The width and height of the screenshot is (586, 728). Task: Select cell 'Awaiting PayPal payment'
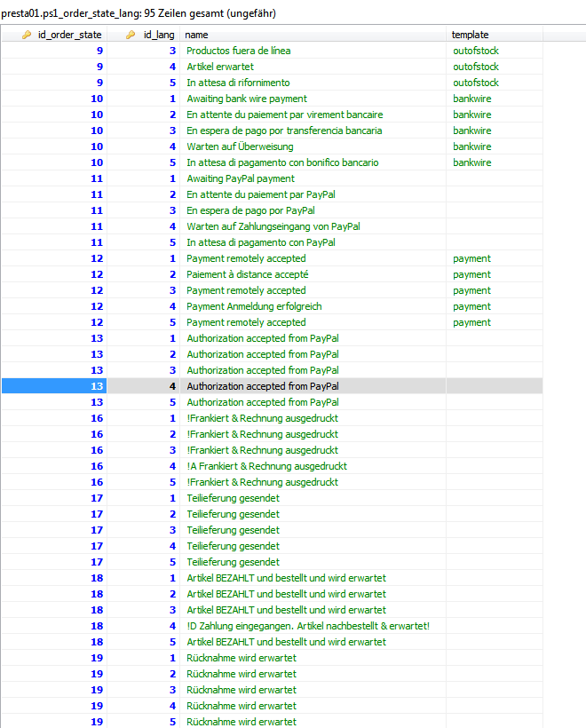[x=313, y=178]
